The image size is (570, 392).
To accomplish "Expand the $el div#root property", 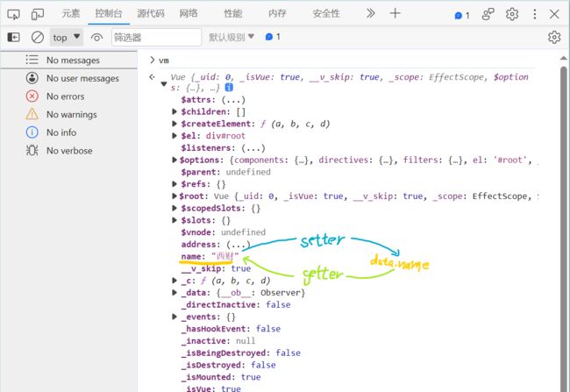I will 175,136.
